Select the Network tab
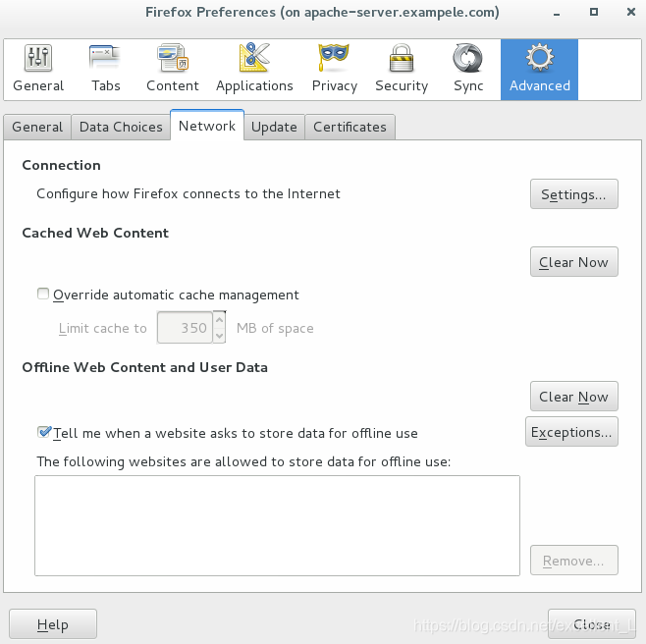646x644 pixels. point(207,126)
